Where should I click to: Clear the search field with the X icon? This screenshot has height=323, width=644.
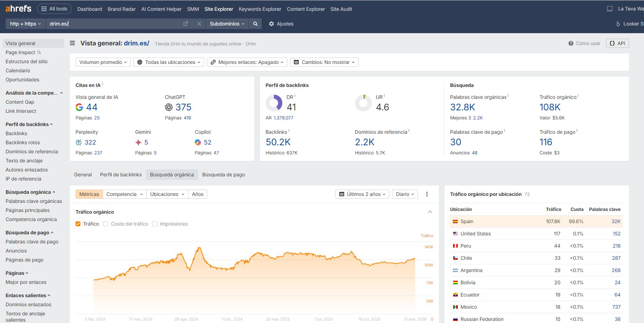(199, 23)
